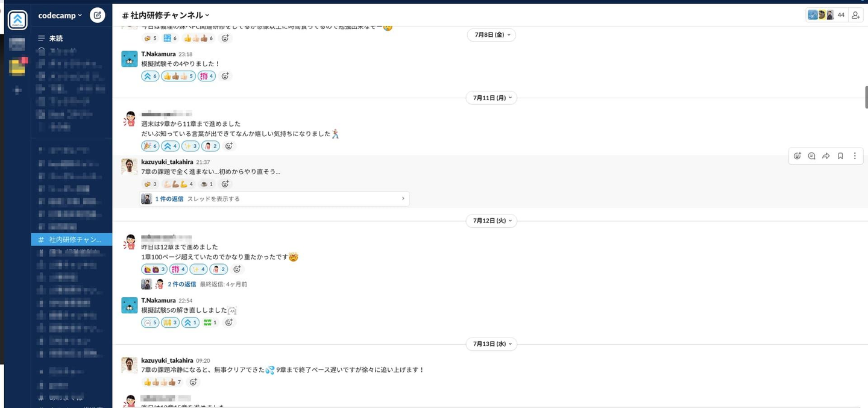The width and height of the screenshot is (868, 408).
Task: Expand the codecamp workspace menu
Action: coord(60,16)
